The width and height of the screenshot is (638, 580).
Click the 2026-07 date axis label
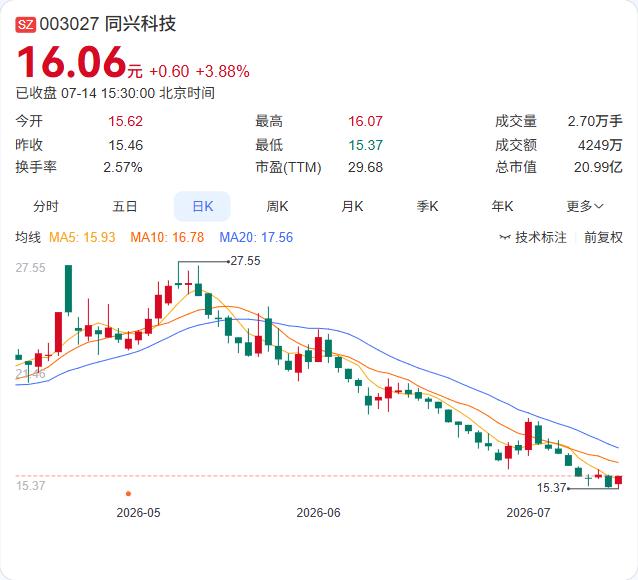(528, 512)
